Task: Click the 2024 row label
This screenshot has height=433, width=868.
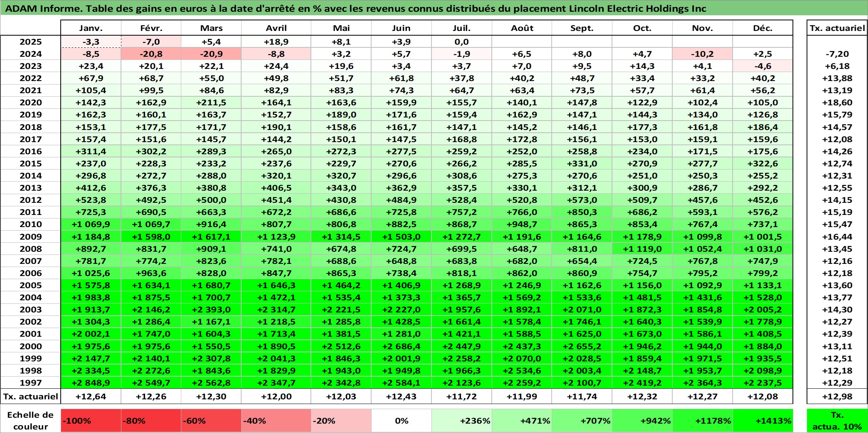Action: pos(31,54)
